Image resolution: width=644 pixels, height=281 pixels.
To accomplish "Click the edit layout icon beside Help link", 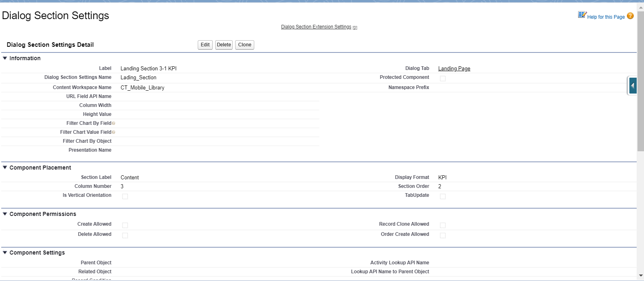I will click(582, 15).
